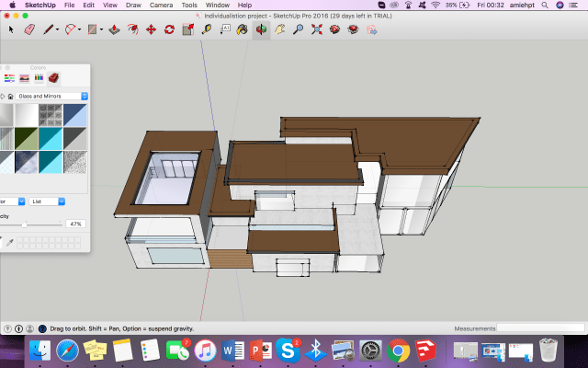Open the Tools menu

(x=189, y=6)
